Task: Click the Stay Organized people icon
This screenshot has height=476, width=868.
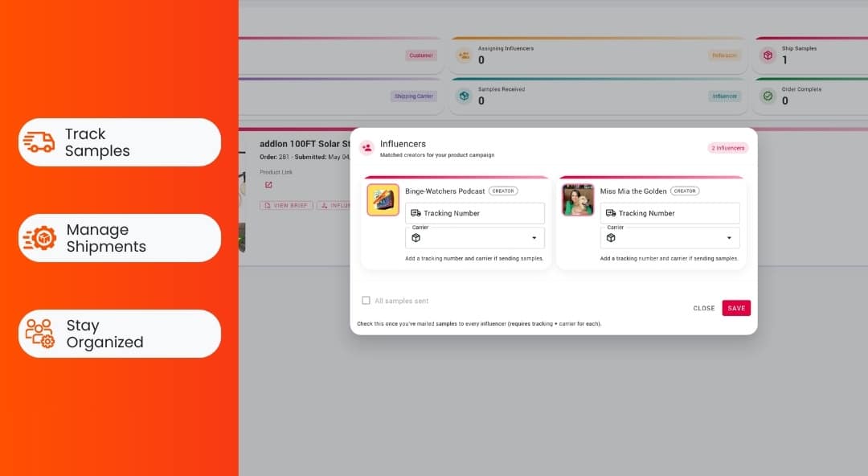Action: pos(40,334)
